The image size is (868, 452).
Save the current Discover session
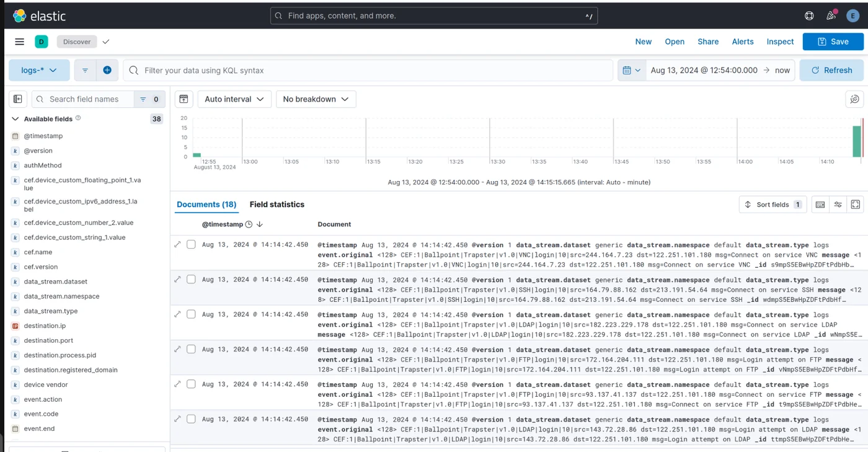pos(833,42)
